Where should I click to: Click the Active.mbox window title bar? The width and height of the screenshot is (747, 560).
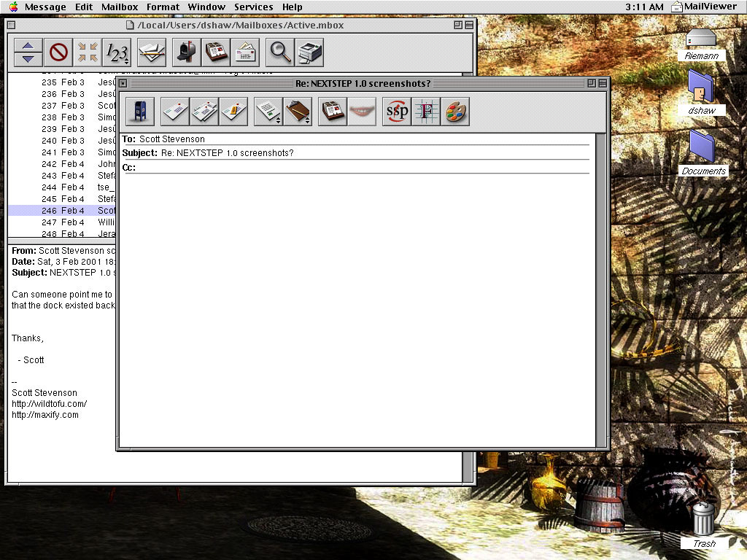pos(241,26)
